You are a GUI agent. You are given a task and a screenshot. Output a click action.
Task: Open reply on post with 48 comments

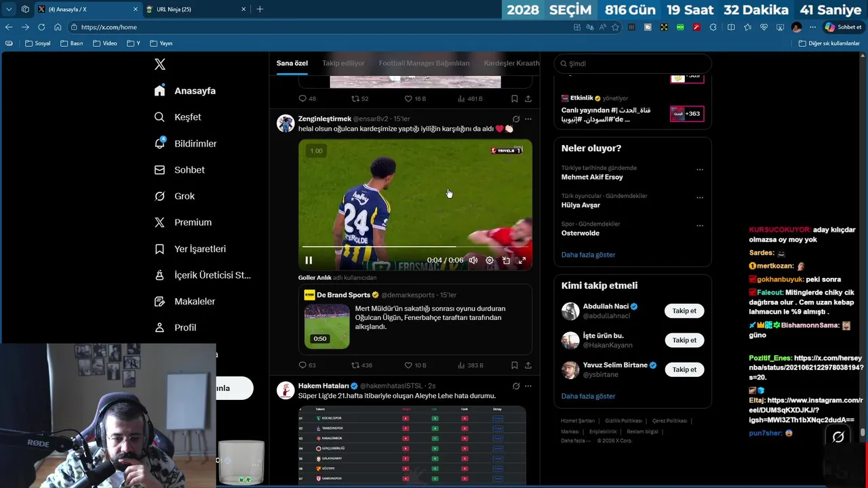(307, 99)
